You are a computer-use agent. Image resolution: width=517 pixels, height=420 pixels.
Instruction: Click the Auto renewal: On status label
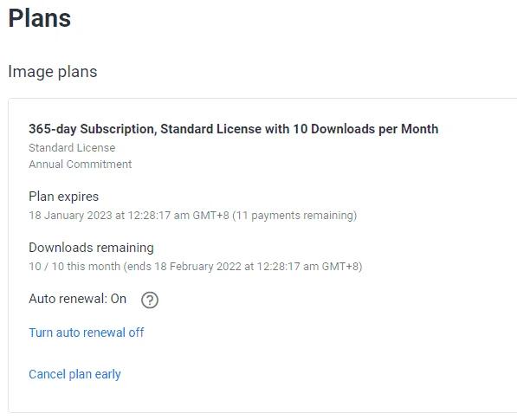tap(77, 299)
